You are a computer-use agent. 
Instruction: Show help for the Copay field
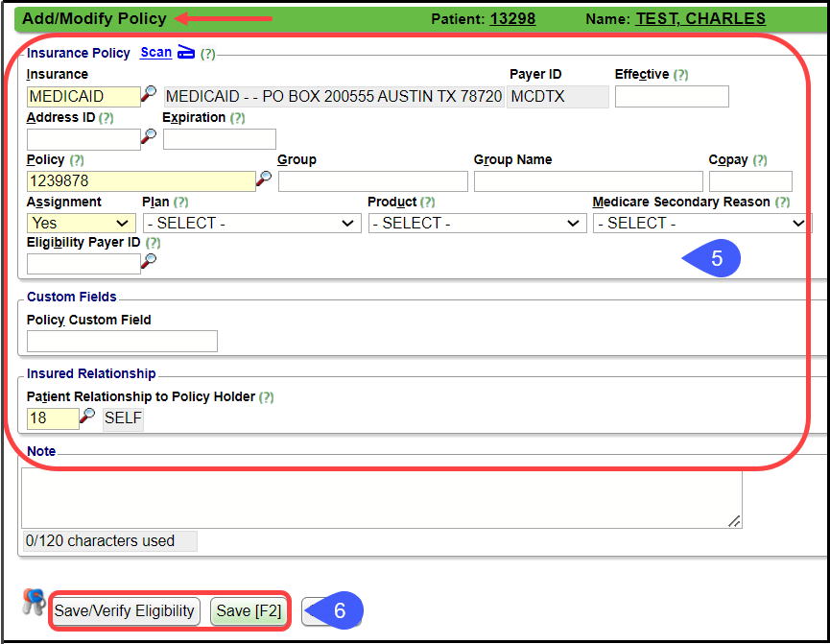[x=760, y=160]
